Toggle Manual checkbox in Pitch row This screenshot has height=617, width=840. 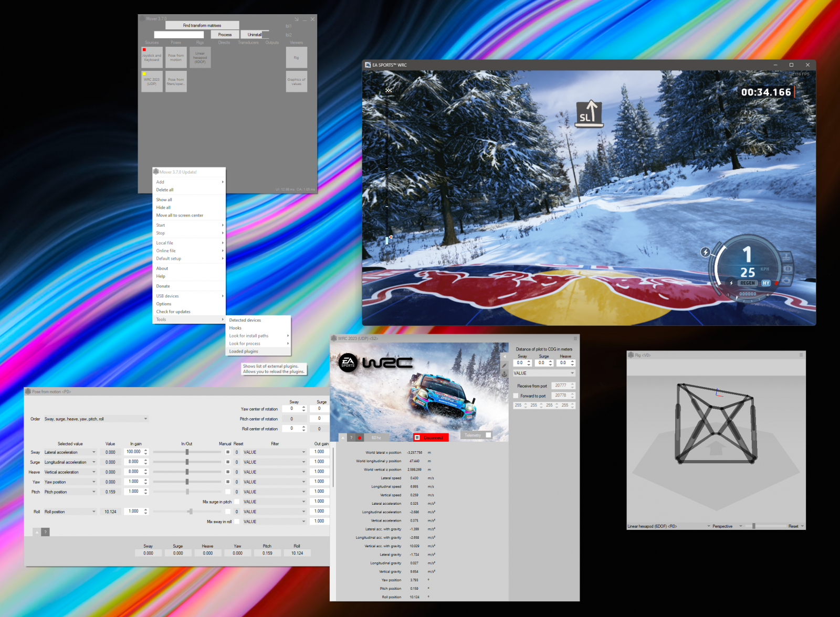(x=228, y=492)
